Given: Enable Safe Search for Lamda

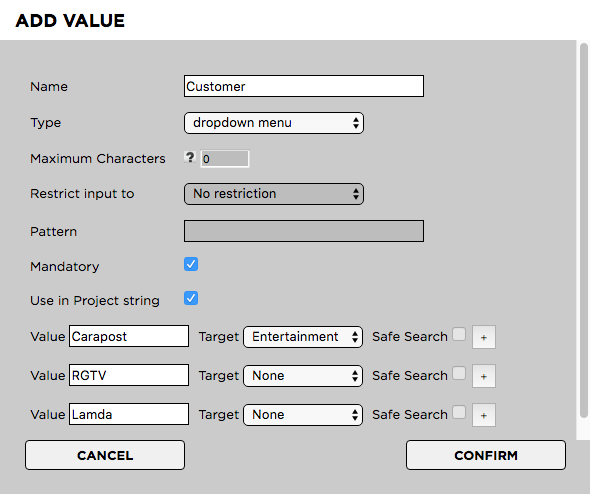Looking at the screenshot, I should tap(459, 412).
